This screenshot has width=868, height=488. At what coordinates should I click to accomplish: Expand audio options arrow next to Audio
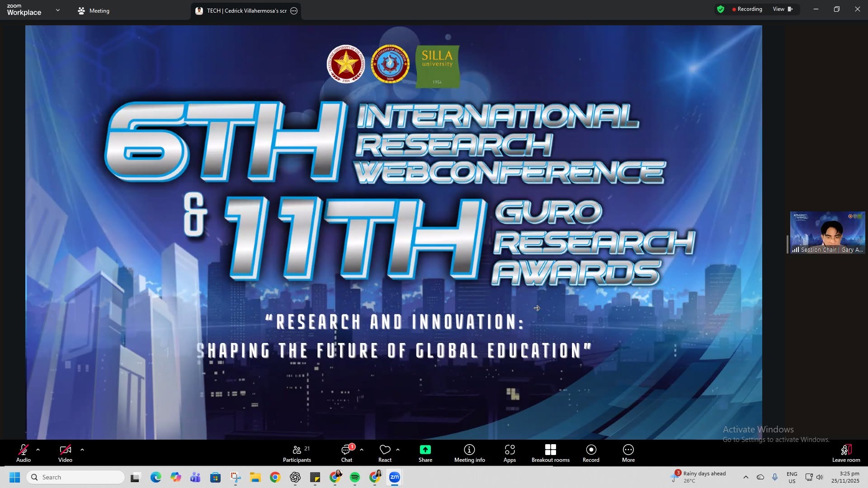tap(38, 450)
